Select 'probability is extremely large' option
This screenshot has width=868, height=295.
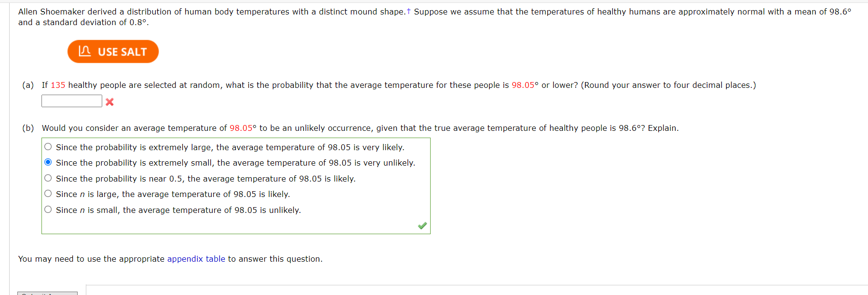pyautogui.click(x=48, y=146)
